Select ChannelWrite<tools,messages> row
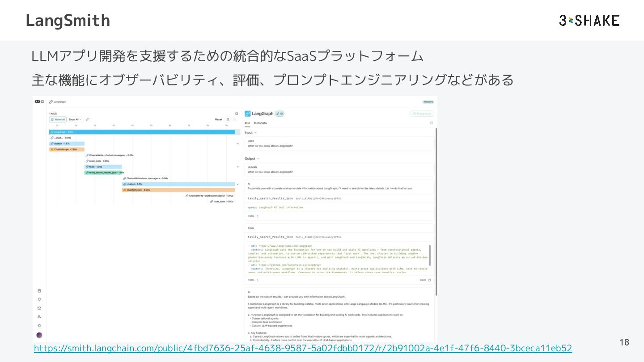 145,178
